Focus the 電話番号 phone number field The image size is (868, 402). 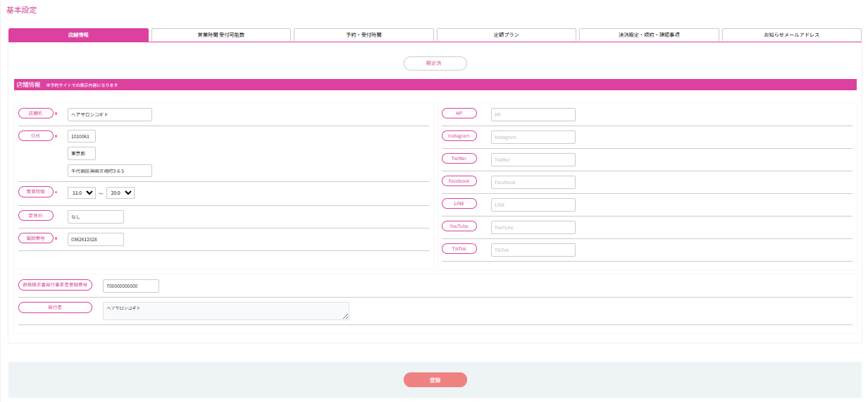(x=96, y=240)
